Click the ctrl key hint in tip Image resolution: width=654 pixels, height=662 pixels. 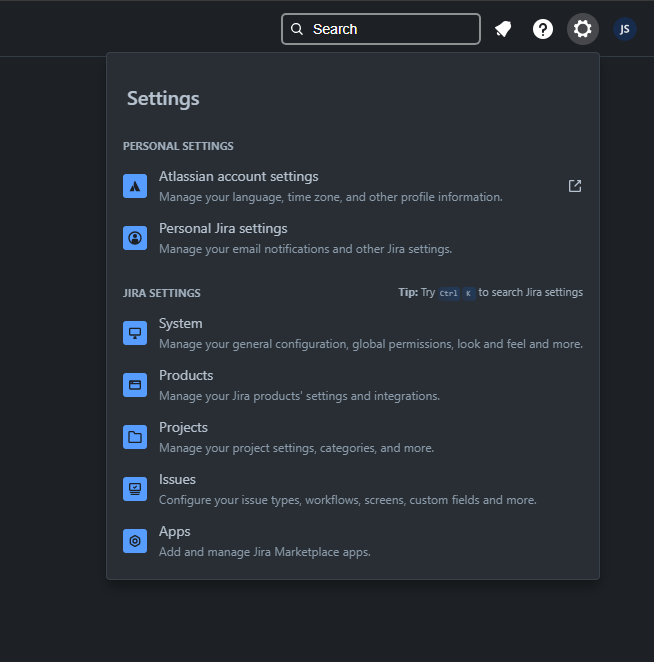point(448,293)
